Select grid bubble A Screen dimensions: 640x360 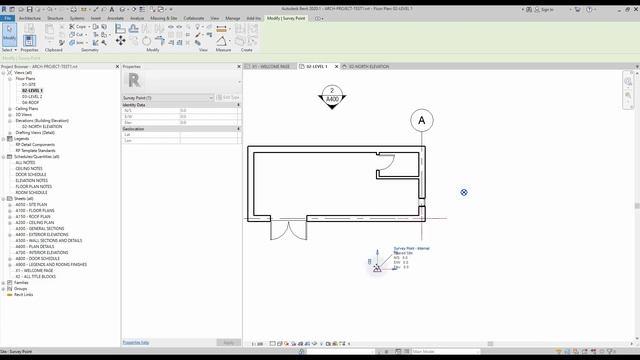pyautogui.click(x=422, y=120)
